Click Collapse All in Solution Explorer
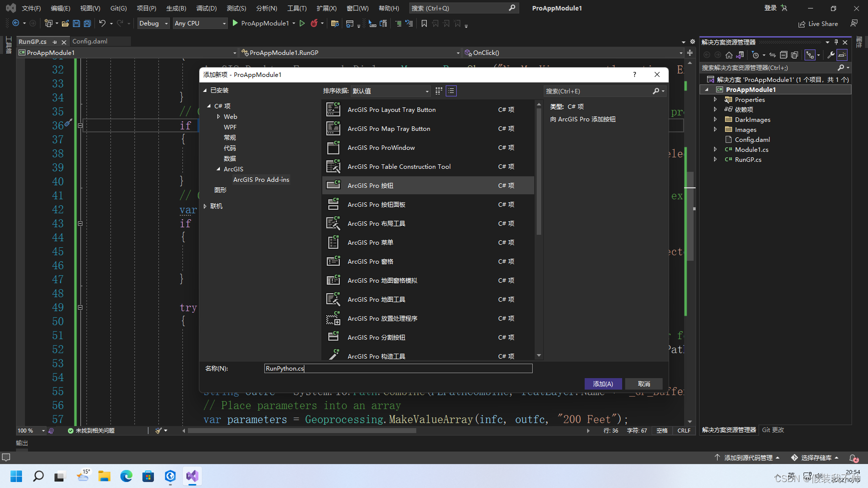Screen dimensions: 868x488 (784, 55)
